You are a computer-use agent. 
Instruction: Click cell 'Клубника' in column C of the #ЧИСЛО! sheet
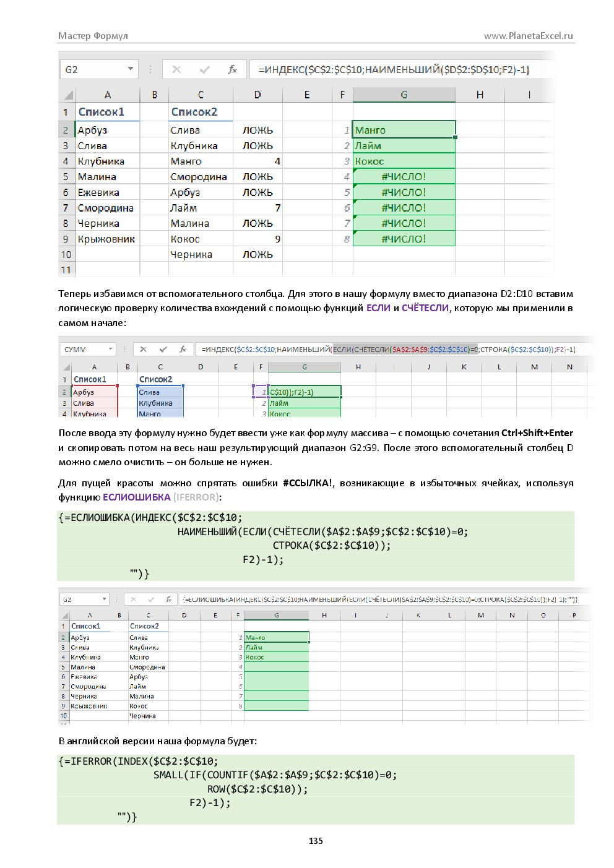coord(201,146)
